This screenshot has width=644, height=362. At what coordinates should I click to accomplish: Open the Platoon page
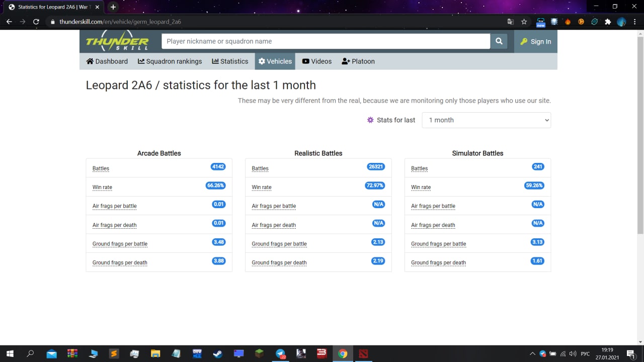(x=358, y=61)
